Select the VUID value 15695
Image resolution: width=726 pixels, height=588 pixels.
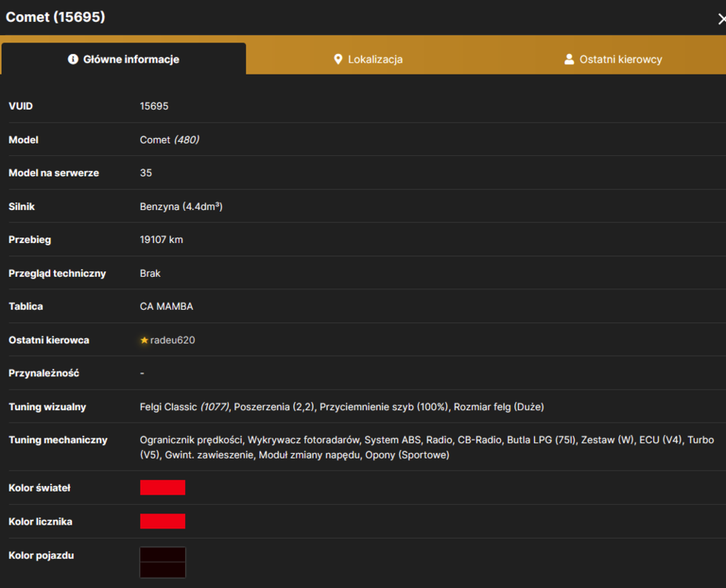pos(154,106)
